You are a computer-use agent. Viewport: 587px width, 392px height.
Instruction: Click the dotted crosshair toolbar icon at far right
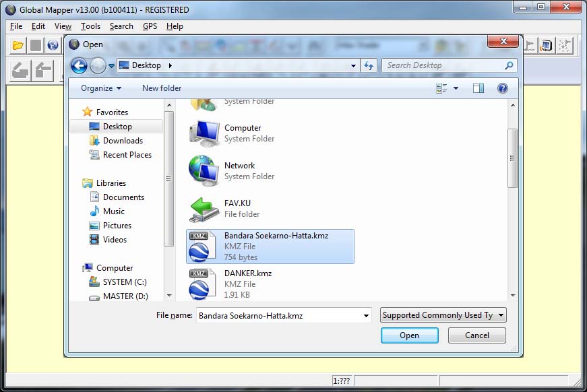(564, 46)
